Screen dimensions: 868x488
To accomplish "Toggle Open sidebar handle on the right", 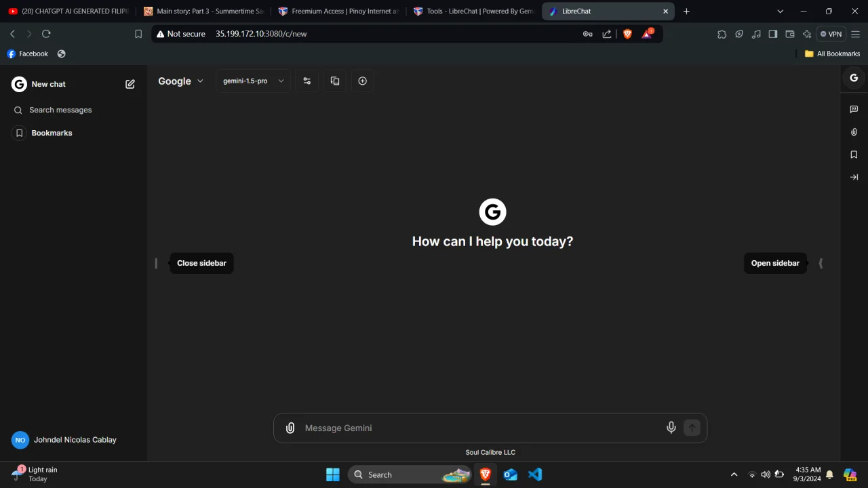I will pos(821,263).
